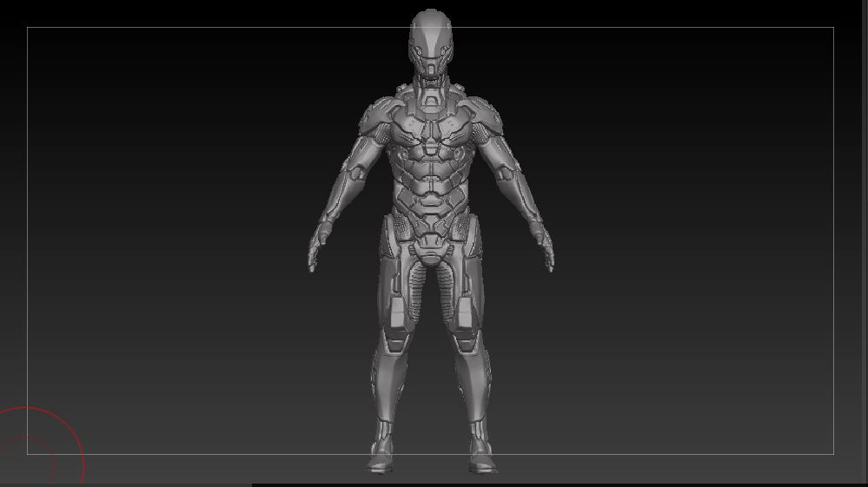This screenshot has width=868, height=487.
Task: Click the groin armor piece
Action: [430, 250]
